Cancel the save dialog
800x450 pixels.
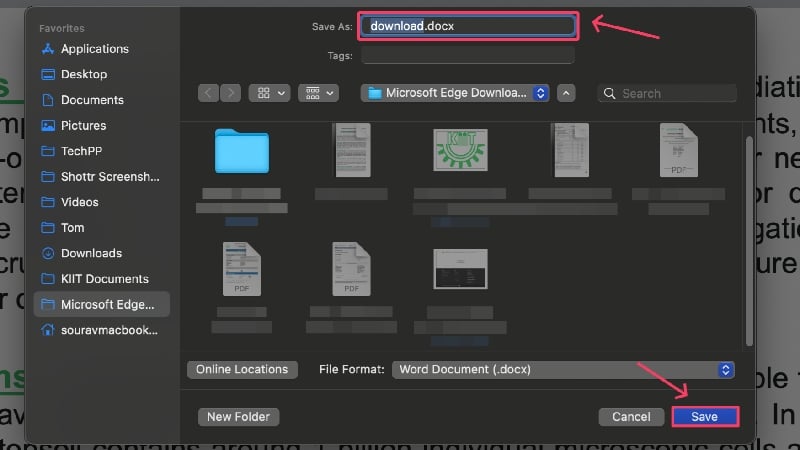(631, 417)
